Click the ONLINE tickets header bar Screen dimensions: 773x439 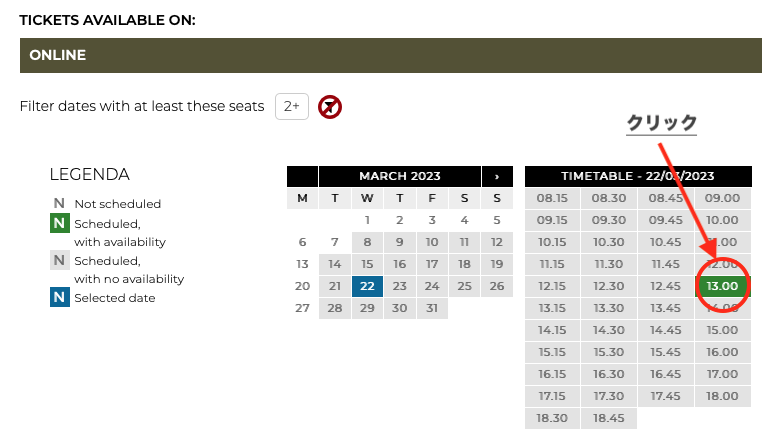coord(390,56)
